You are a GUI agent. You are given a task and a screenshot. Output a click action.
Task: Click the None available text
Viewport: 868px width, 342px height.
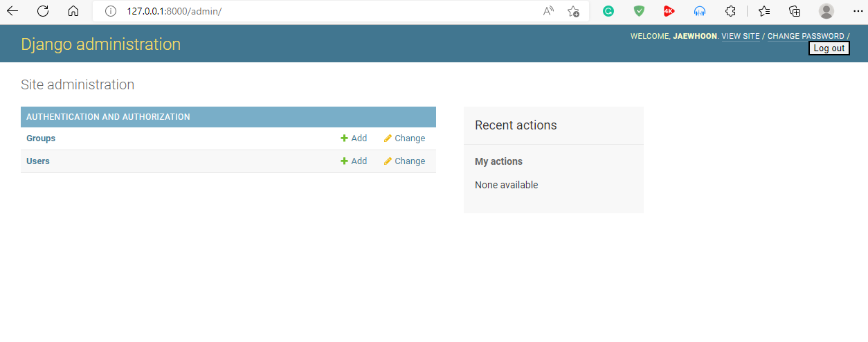coord(506,185)
